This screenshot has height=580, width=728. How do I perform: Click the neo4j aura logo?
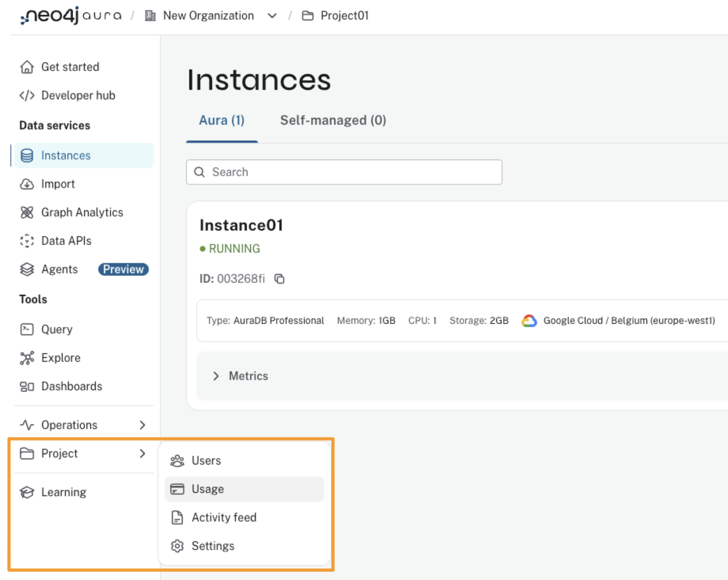click(71, 16)
